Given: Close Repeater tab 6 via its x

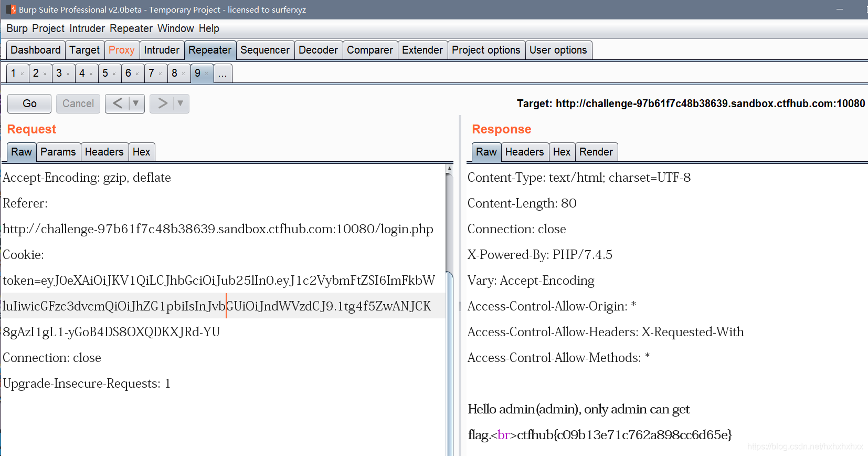Looking at the screenshot, I should pos(137,74).
